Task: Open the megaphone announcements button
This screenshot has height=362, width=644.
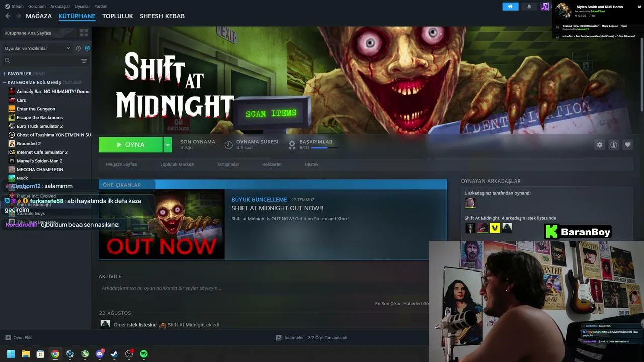Action: tap(510, 7)
